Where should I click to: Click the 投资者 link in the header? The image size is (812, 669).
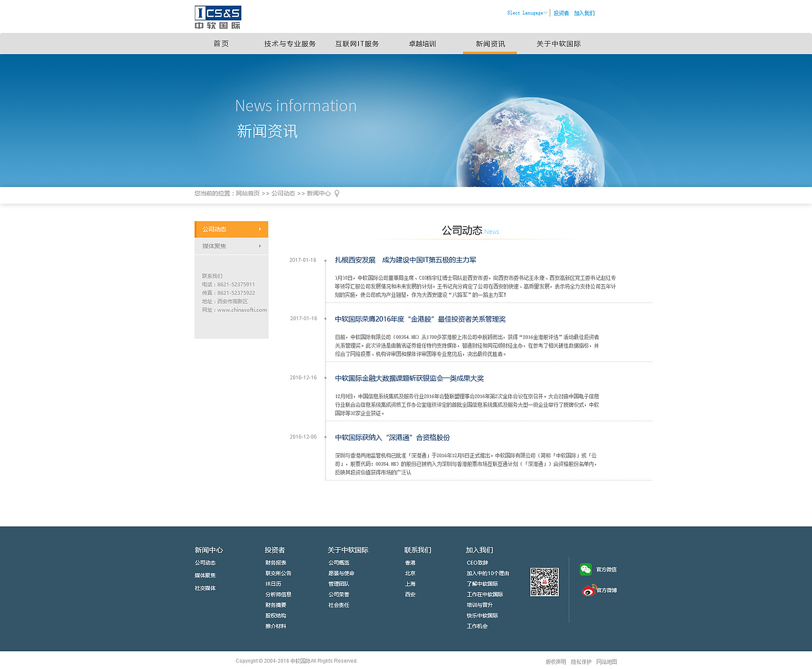561,12
